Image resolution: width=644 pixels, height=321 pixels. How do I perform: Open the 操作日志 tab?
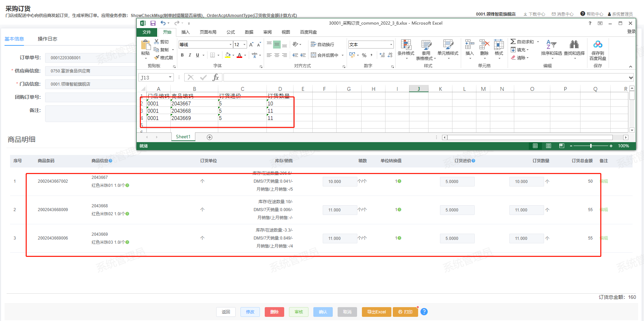click(48, 39)
